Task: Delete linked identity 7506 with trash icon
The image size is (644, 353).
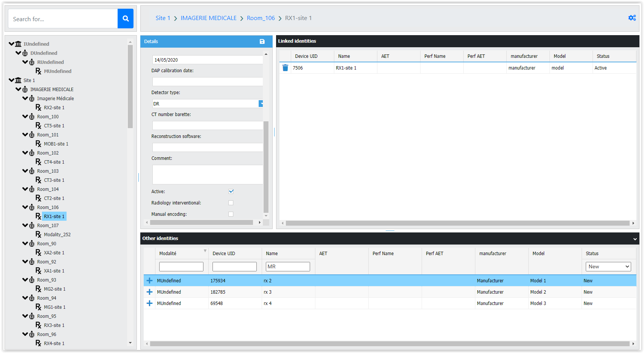Action: click(285, 68)
